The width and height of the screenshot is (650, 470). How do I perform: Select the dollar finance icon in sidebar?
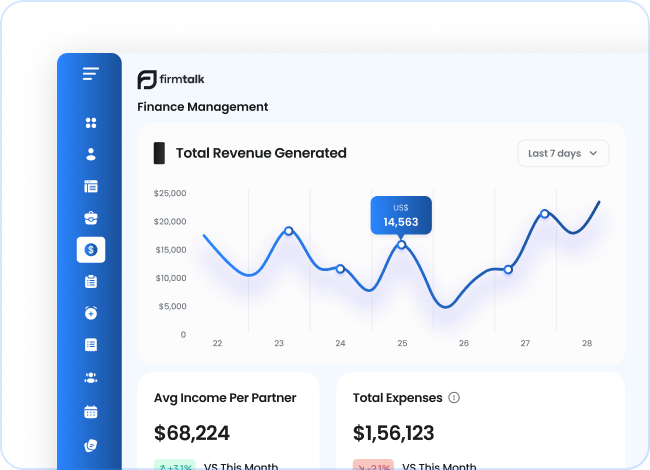(91, 249)
